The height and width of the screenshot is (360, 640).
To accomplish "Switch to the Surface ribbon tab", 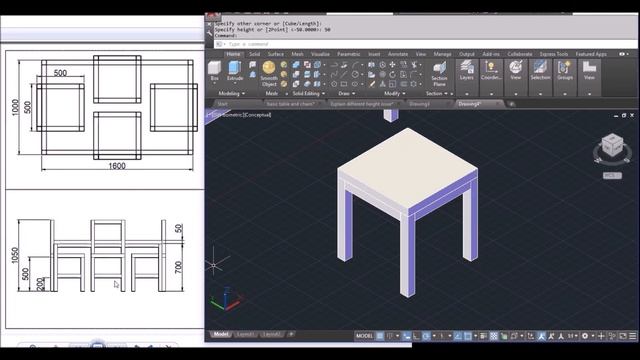I will pos(276,54).
